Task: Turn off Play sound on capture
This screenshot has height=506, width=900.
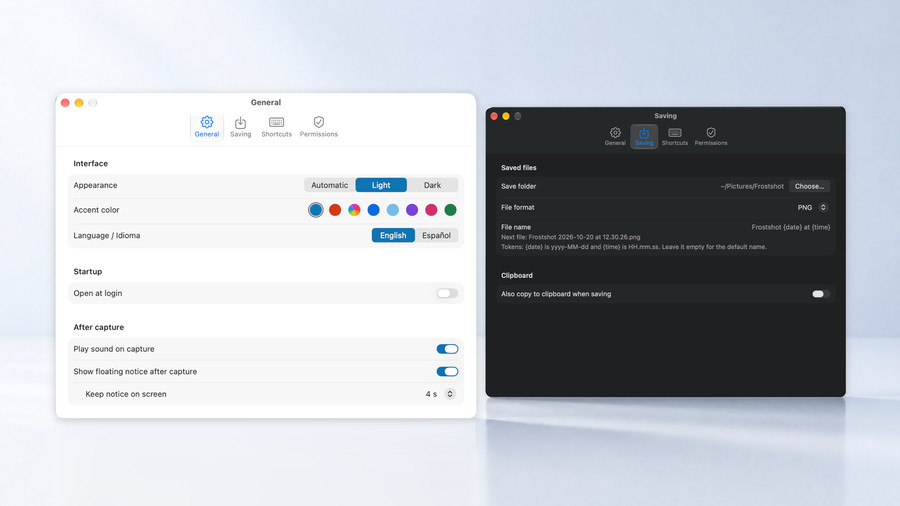Action: 447,349
